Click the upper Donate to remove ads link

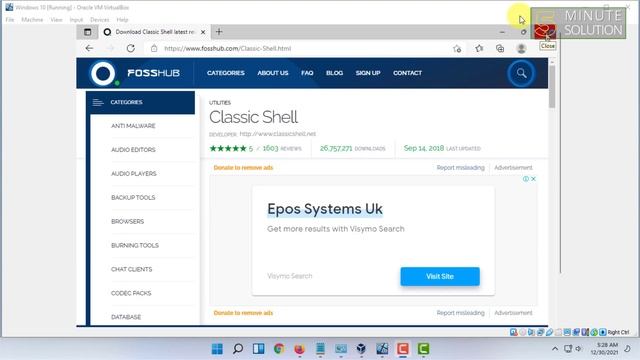(243, 168)
